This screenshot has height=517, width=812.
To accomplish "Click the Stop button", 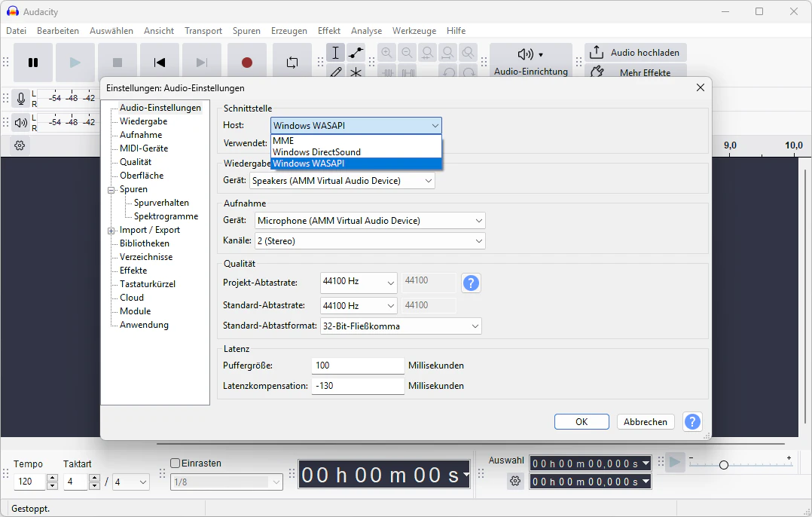I will point(118,63).
